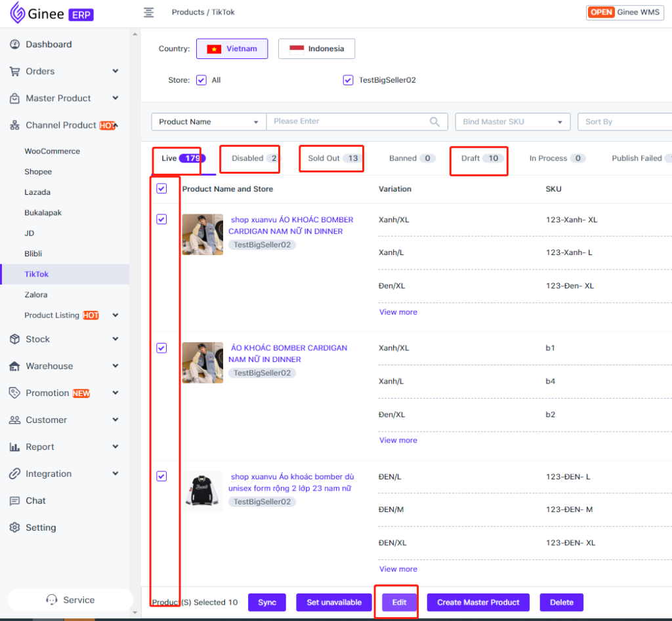Click the sidebar scrollbar up arrow

[135, 34]
